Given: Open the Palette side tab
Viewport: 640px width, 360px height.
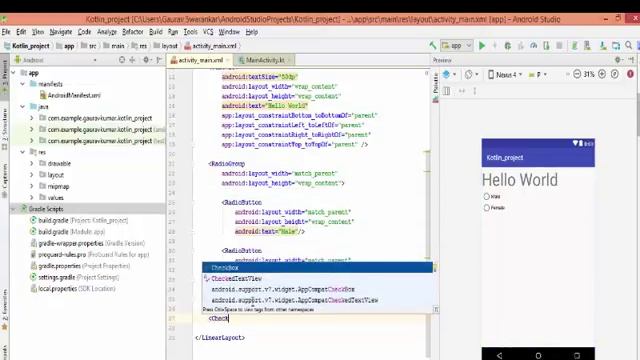Looking at the screenshot, I should 436,86.
